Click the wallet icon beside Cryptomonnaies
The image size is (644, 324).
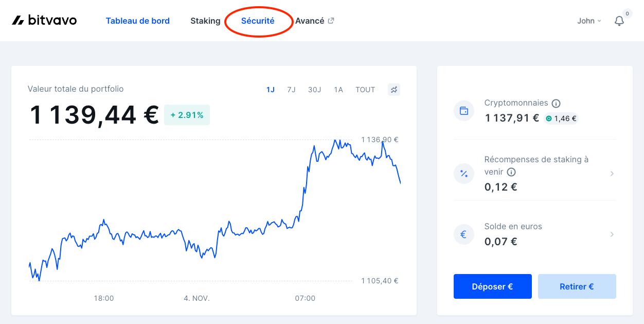tap(464, 111)
